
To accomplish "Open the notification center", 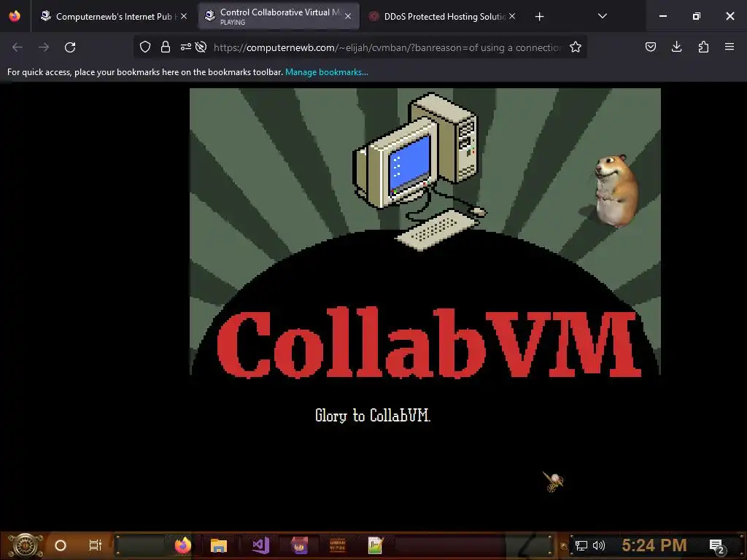I will [717, 546].
